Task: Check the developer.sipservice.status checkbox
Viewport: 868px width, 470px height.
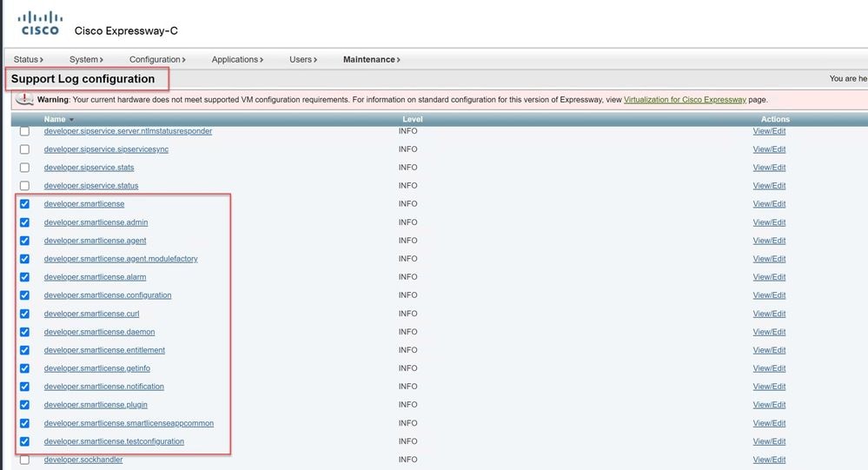Action: [x=24, y=185]
